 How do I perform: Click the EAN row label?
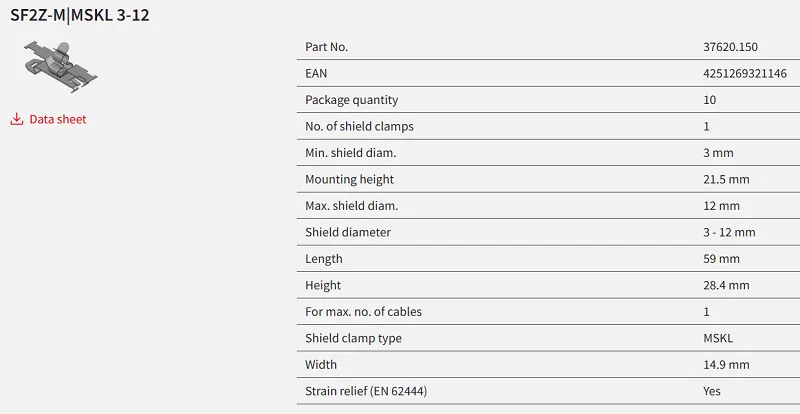[x=316, y=74]
